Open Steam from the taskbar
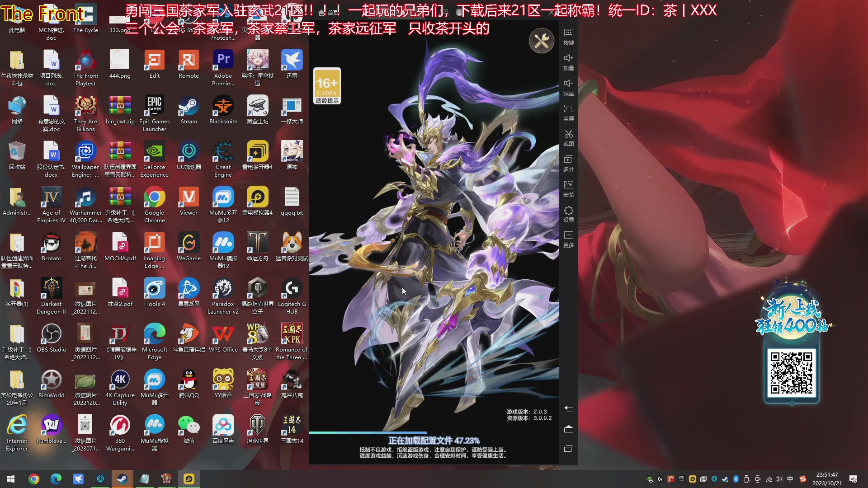This screenshot has width=868, height=488. click(x=122, y=479)
